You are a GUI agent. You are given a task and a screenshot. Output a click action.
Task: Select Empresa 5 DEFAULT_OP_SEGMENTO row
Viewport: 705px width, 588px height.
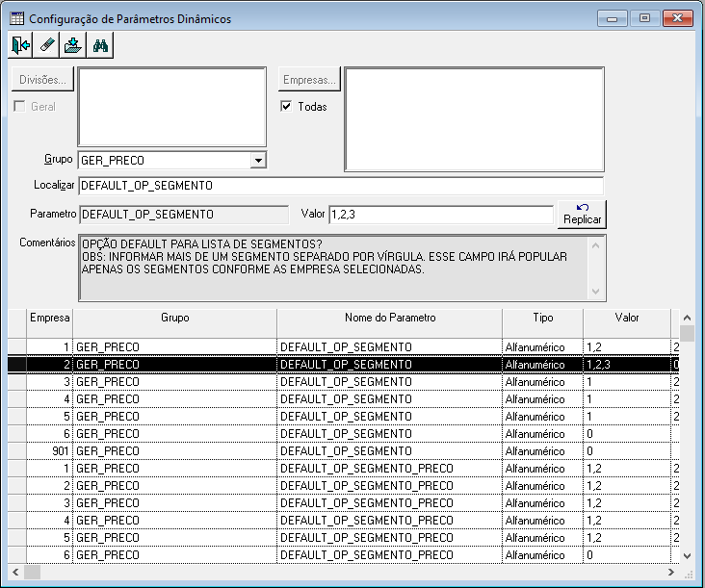pos(344,417)
